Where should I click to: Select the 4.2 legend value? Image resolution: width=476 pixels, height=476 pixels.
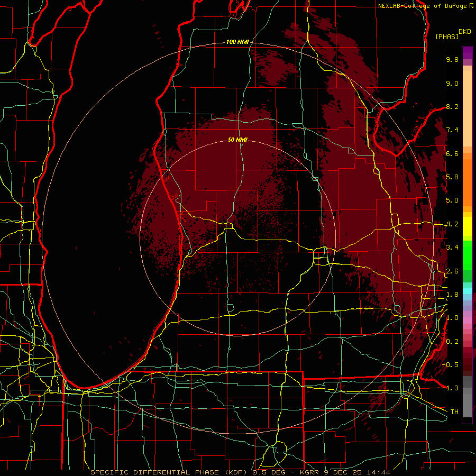[x=452, y=224]
